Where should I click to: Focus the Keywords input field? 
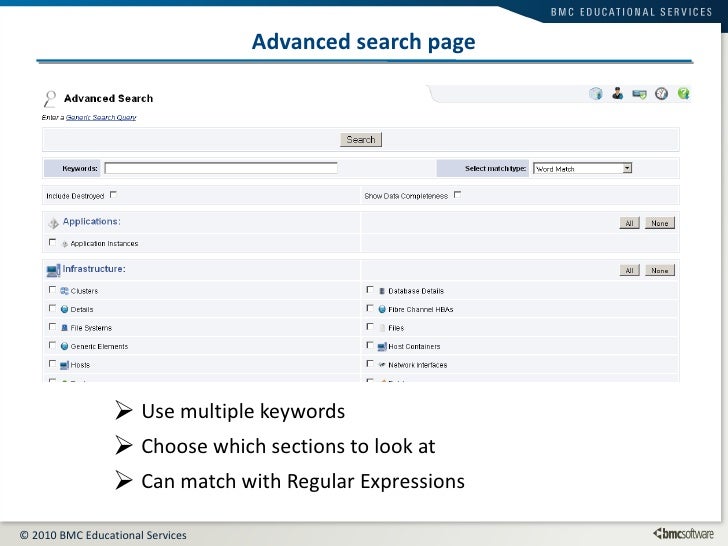point(221,168)
